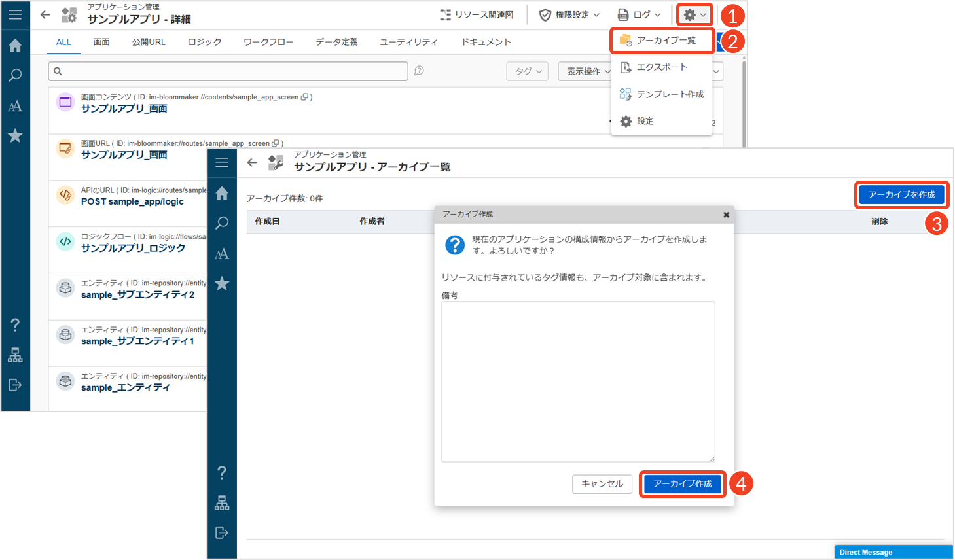Click the アーカイブを作成 button
This screenshot has height=560, width=955.
coord(901,195)
